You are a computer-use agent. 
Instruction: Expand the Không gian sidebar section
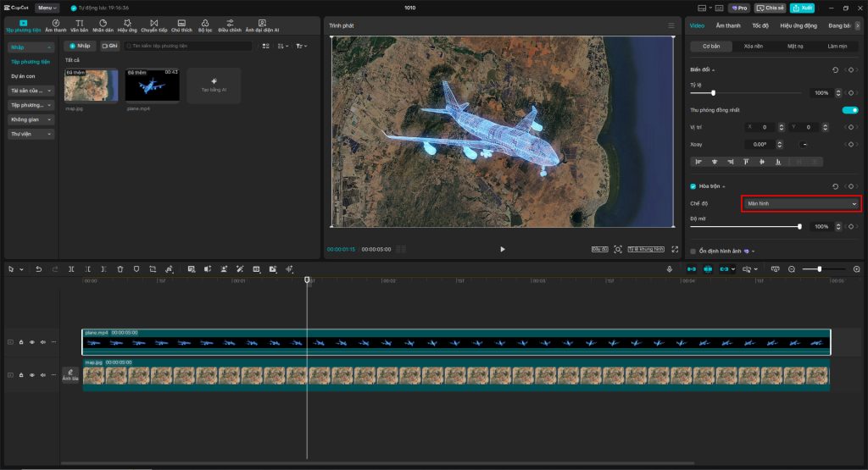(31, 119)
